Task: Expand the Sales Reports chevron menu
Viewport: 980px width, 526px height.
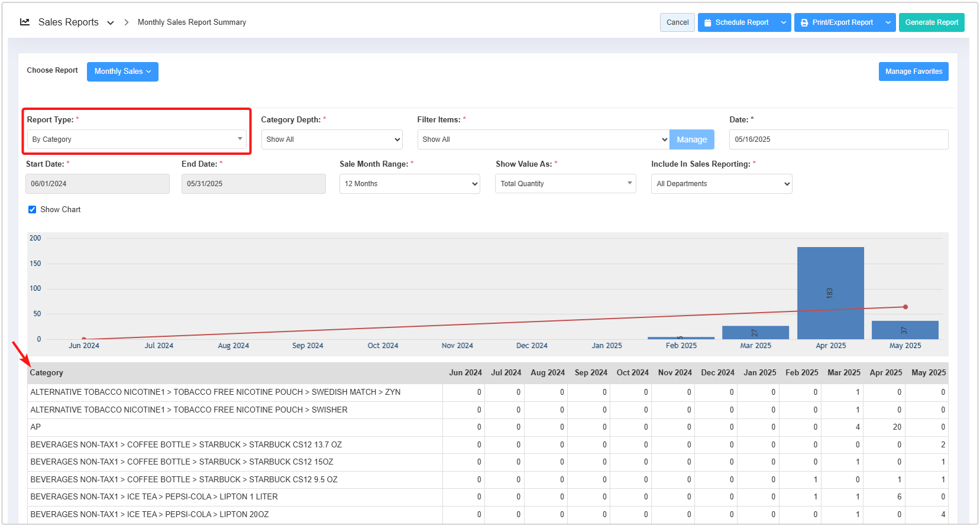Action: click(x=111, y=23)
